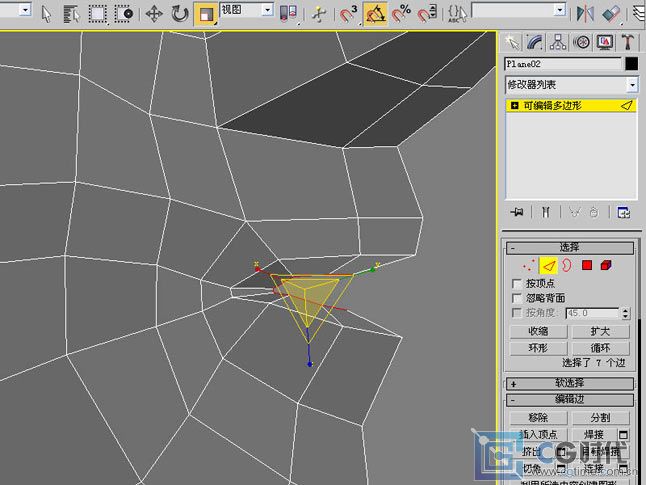Toggle the Select and Manipulate tool
646x485 pixels.
pyautogui.click(x=318, y=14)
